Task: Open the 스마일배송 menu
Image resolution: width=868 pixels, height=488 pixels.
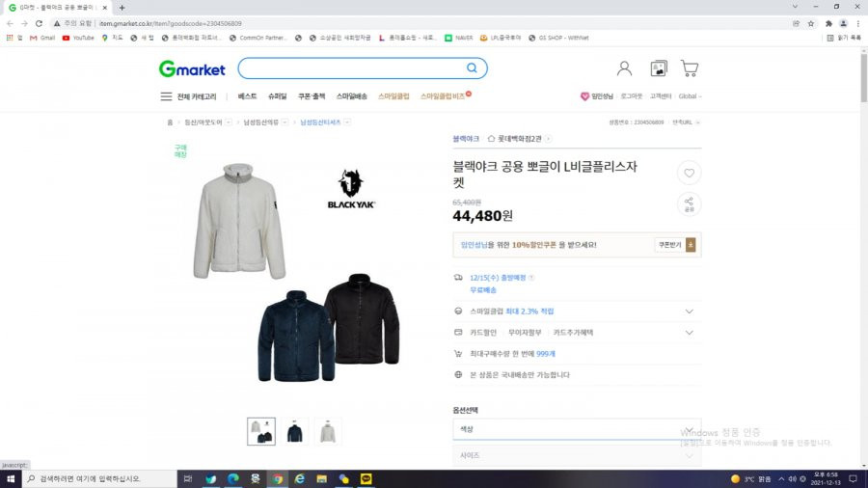Action: pos(351,96)
